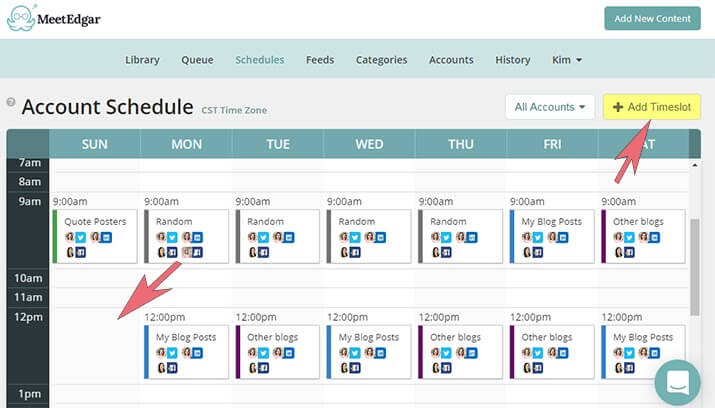Click the help question mark icon
Viewport: 715px width, 408px height.
point(11,102)
